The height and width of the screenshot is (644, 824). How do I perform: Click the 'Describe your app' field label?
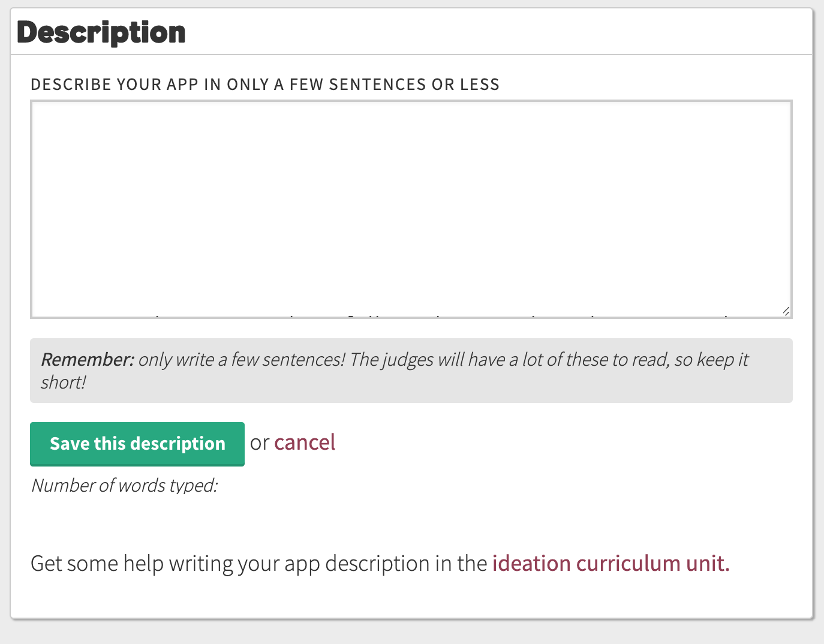[264, 84]
